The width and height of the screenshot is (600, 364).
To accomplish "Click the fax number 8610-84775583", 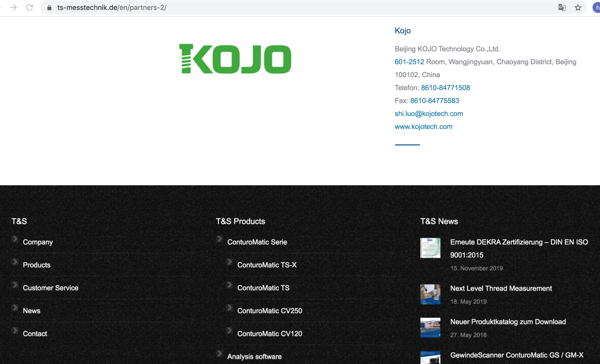I will pos(434,101).
